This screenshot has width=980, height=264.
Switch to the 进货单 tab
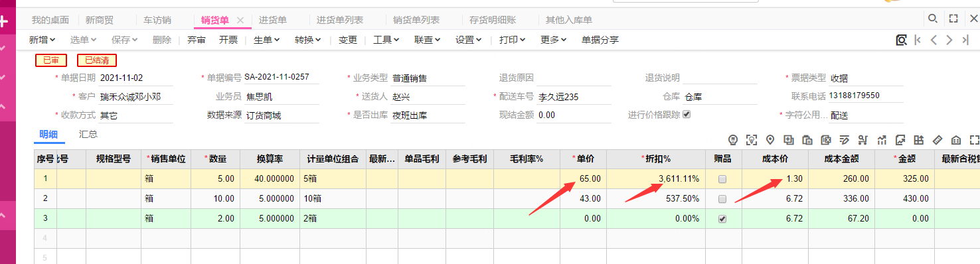point(273,21)
